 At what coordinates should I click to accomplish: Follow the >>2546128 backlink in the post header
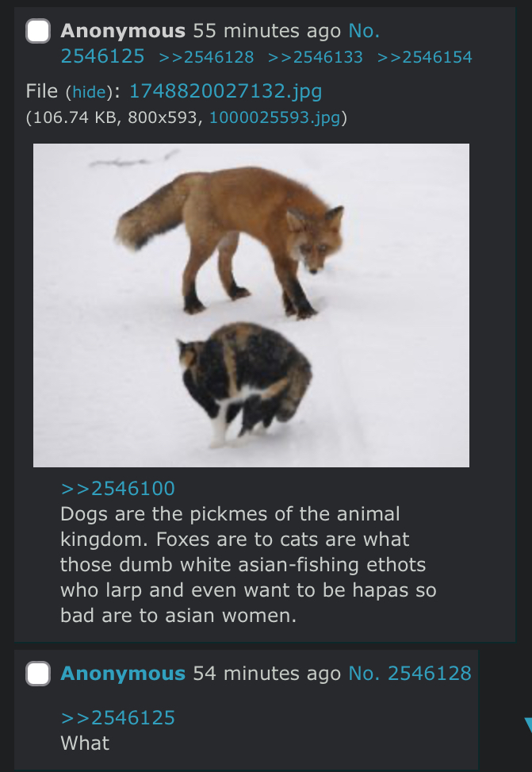click(x=206, y=57)
